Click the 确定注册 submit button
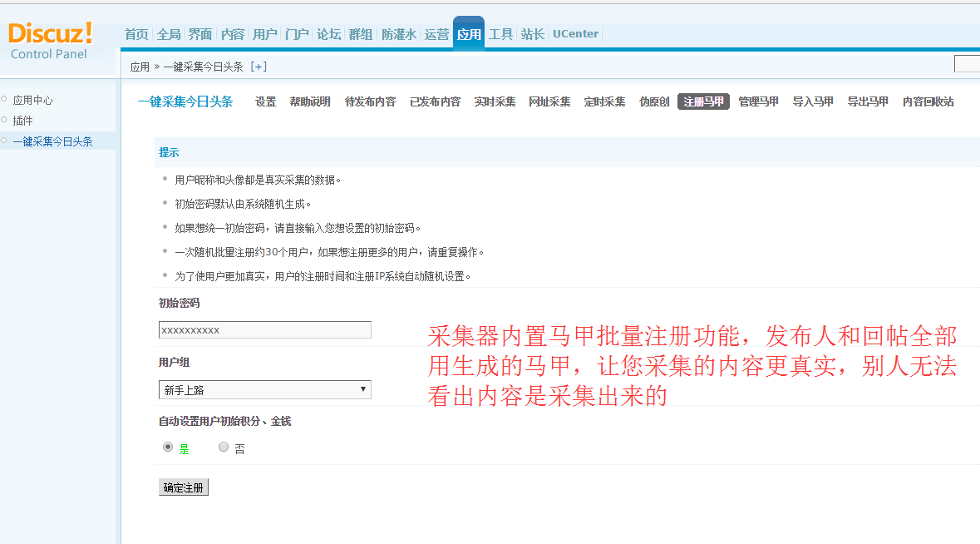This screenshot has height=544, width=980. pyautogui.click(x=183, y=487)
